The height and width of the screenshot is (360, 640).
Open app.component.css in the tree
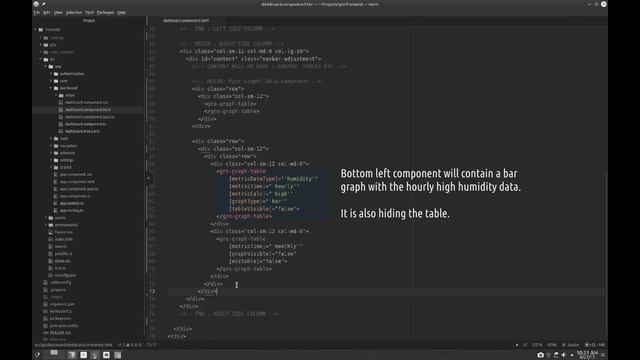[x=76, y=174]
